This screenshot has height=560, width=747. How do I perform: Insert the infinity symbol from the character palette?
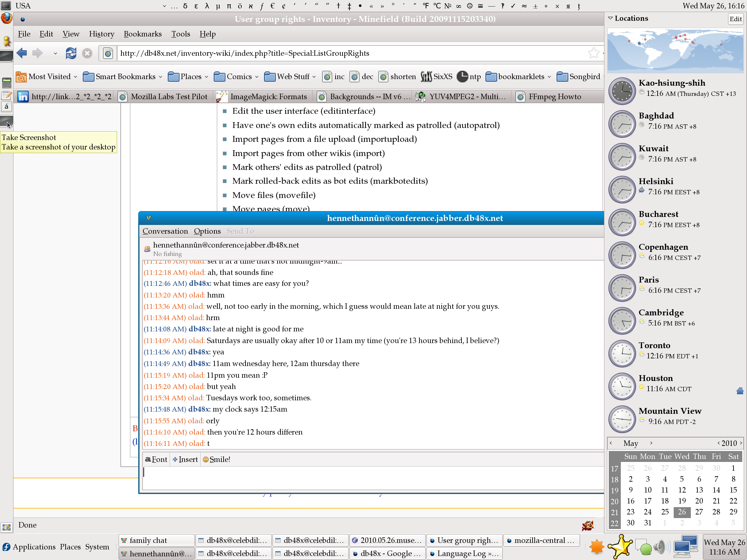(x=458, y=6)
